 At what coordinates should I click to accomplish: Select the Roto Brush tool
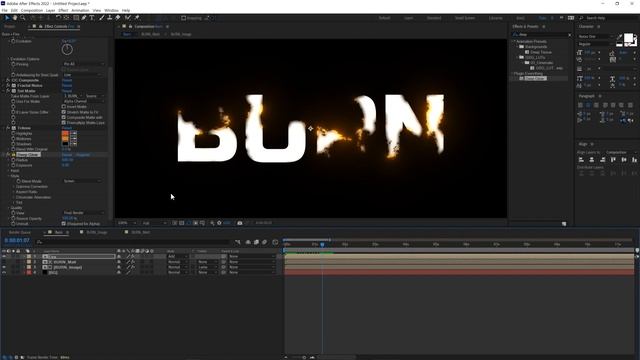(128, 18)
